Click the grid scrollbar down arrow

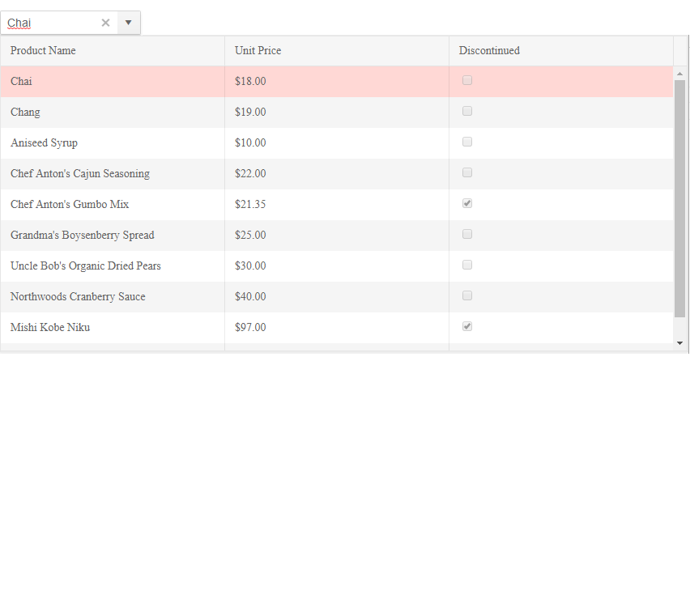click(x=680, y=343)
